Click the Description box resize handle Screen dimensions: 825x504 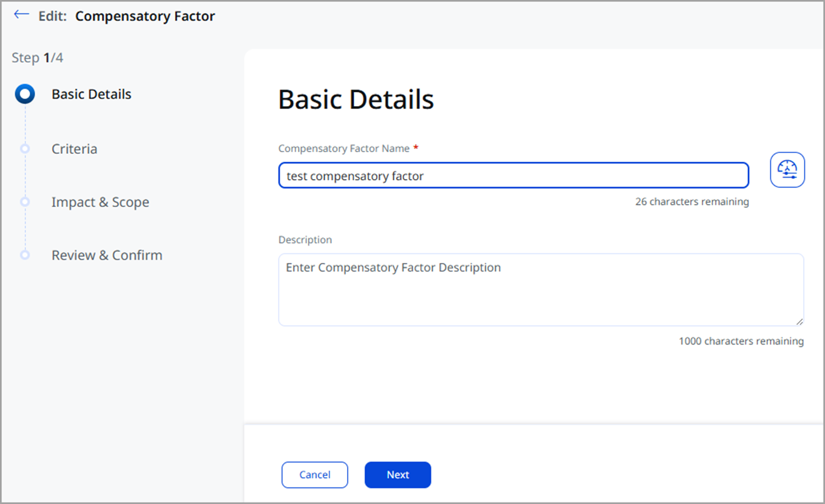799,322
